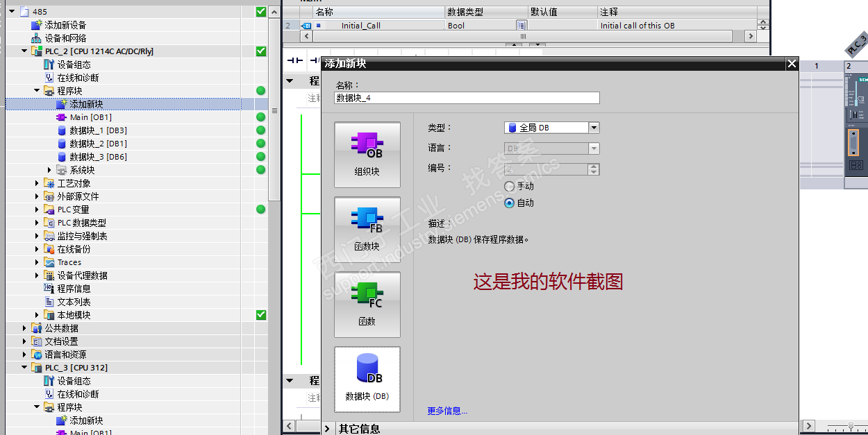Click the green check beside project 485
This screenshot has height=435, width=868.
pyautogui.click(x=261, y=12)
